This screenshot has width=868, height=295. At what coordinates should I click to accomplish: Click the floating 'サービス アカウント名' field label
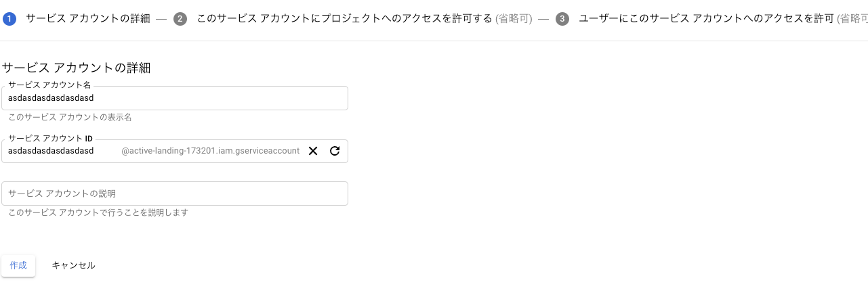49,85
